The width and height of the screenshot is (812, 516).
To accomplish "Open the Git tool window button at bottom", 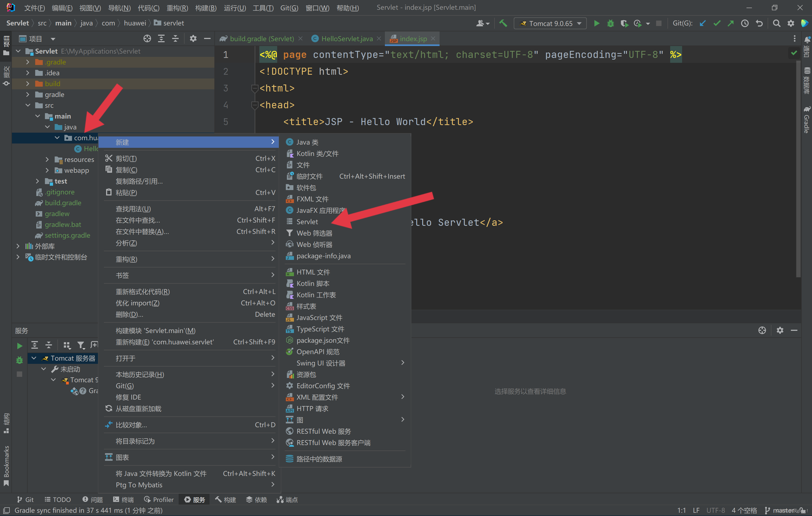I will 25,499.
